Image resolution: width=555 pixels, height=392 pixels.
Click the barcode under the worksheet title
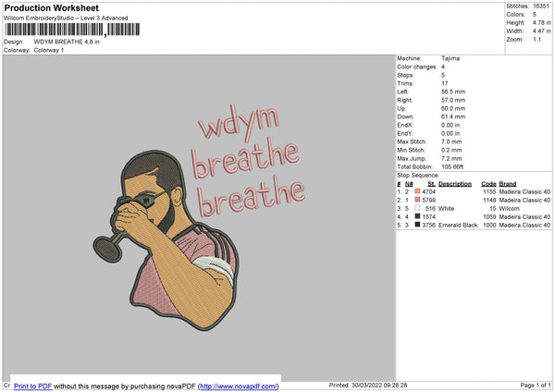72,30
